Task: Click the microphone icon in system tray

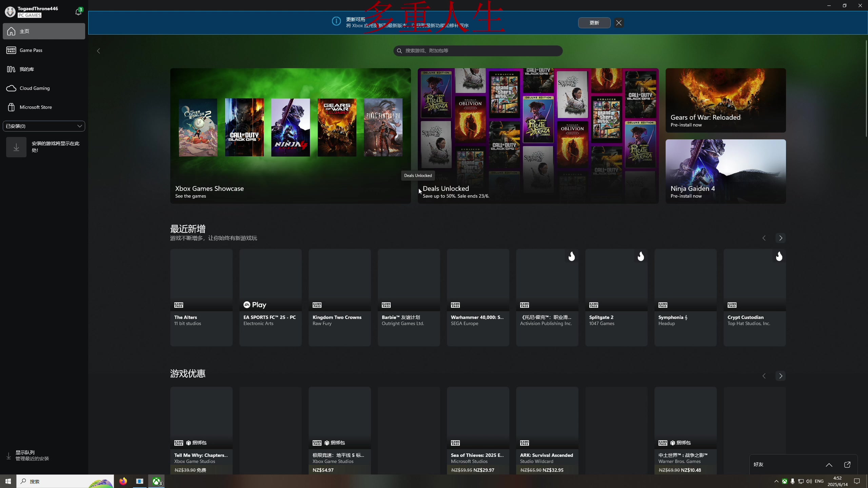Action: click(x=793, y=481)
